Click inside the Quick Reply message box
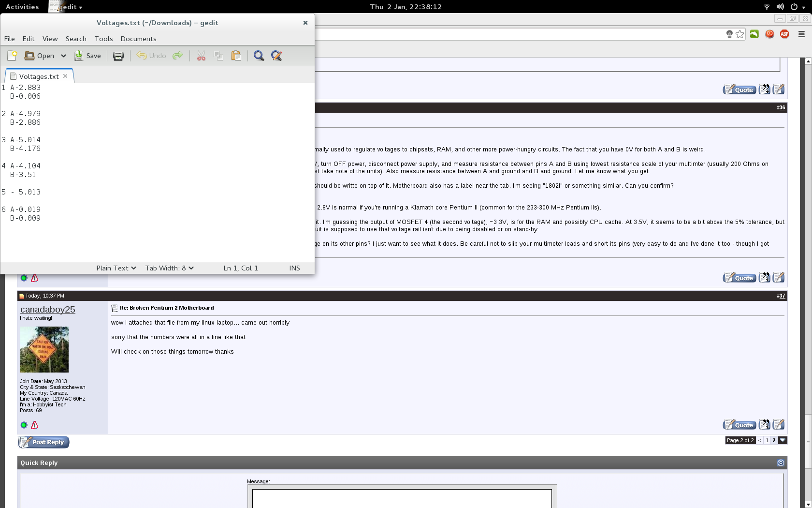 coord(402,498)
